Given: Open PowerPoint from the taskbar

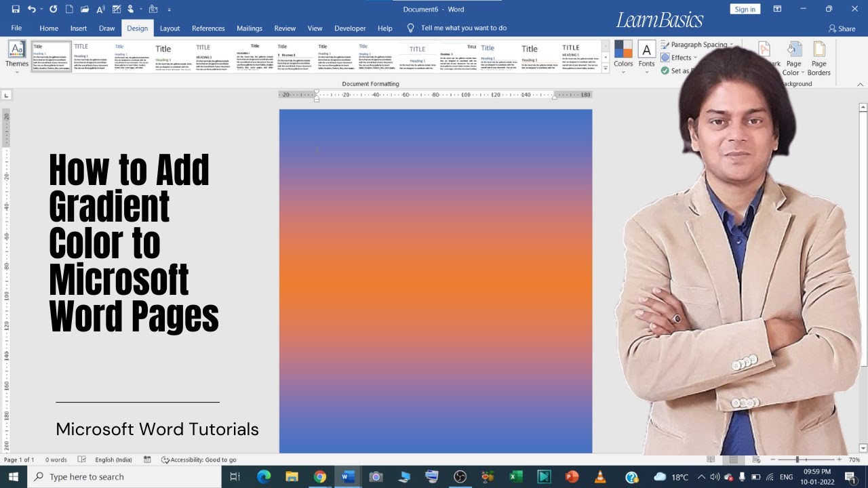Looking at the screenshot, I should pyautogui.click(x=572, y=476).
